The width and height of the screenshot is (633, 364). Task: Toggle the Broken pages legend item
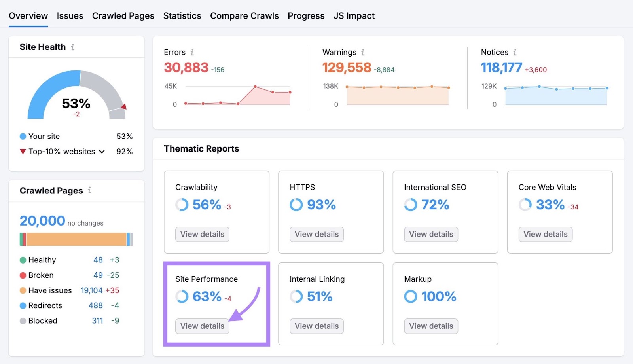tap(40, 275)
